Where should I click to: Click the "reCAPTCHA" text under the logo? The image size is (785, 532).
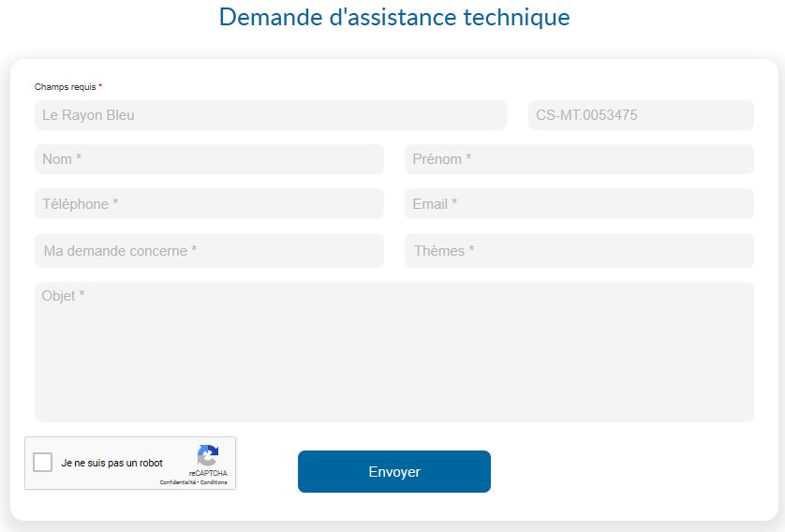pos(208,474)
